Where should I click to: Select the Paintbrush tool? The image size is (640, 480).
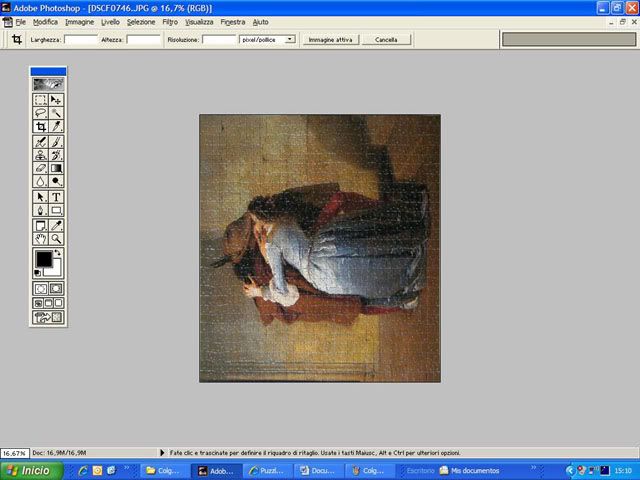pyautogui.click(x=56, y=142)
